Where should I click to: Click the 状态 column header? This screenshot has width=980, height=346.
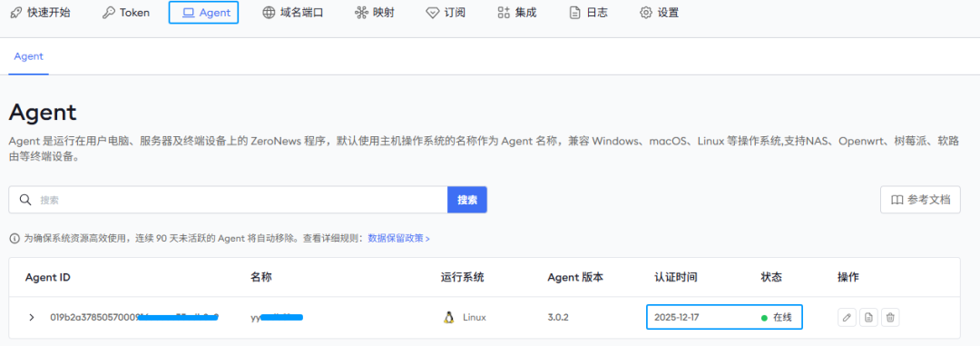[x=771, y=277]
